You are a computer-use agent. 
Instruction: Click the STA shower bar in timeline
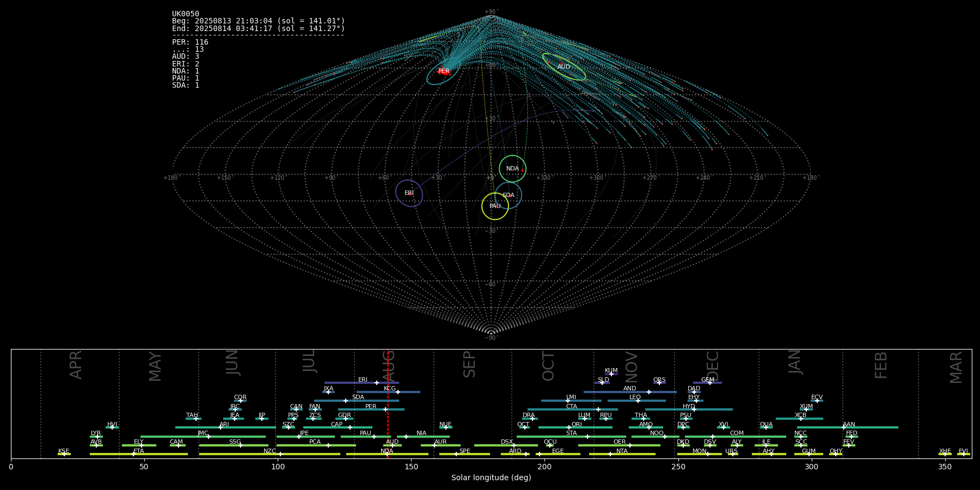tap(571, 437)
